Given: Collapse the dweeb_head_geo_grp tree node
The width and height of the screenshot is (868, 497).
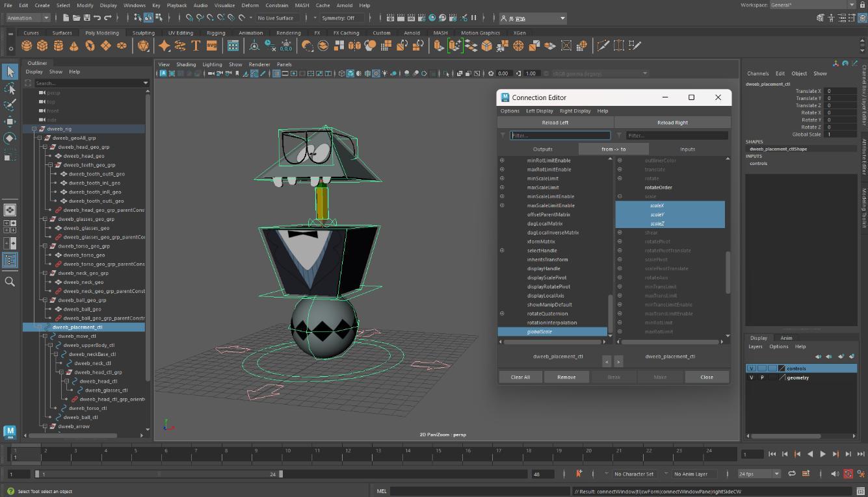Looking at the screenshot, I should click(x=45, y=147).
